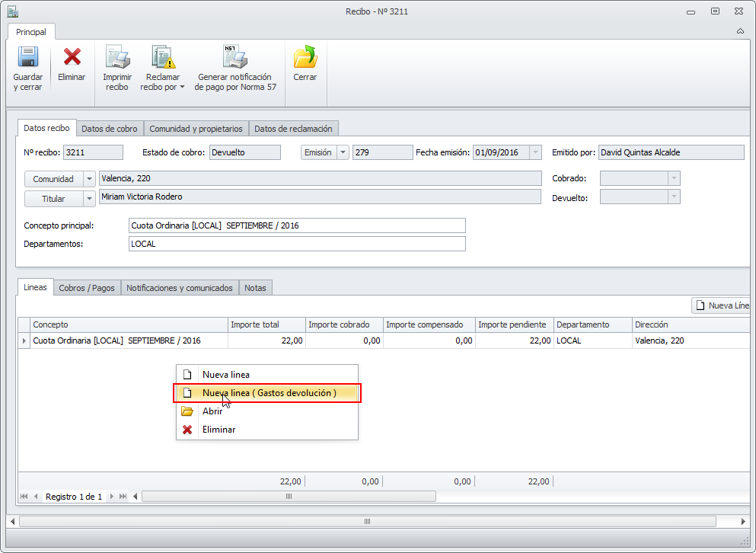Click the Importe total column header
Image resolution: width=756 pixels, height=553 pixels.
(266, 325)
